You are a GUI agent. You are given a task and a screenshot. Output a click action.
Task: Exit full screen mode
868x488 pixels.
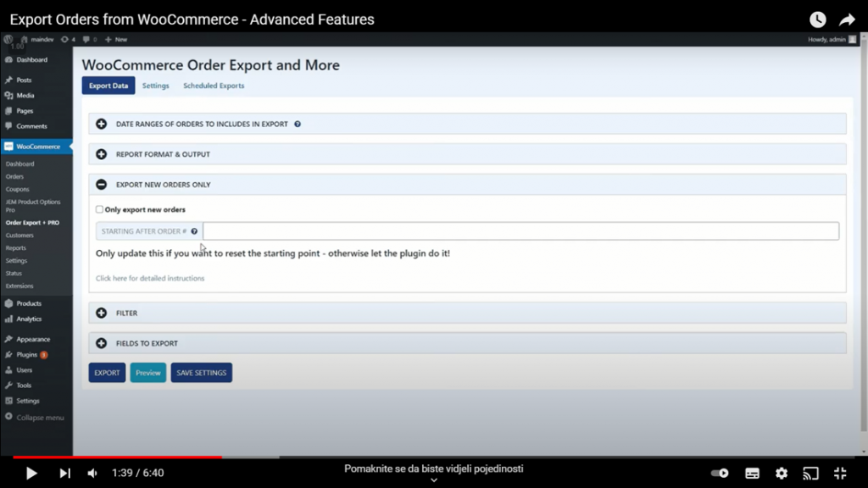(840, 473)
